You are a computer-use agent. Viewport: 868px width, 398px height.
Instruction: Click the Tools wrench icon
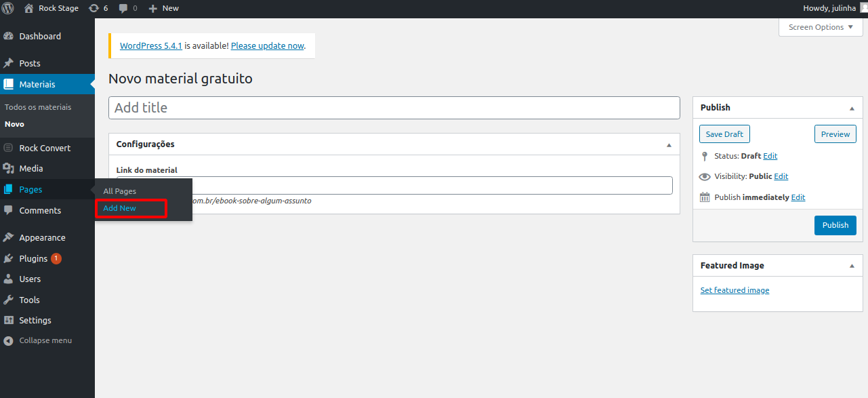(9, 300)
